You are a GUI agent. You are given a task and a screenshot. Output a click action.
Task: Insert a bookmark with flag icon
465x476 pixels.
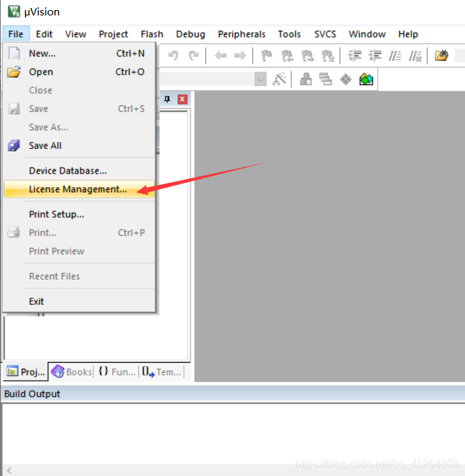tap(267, 56)
